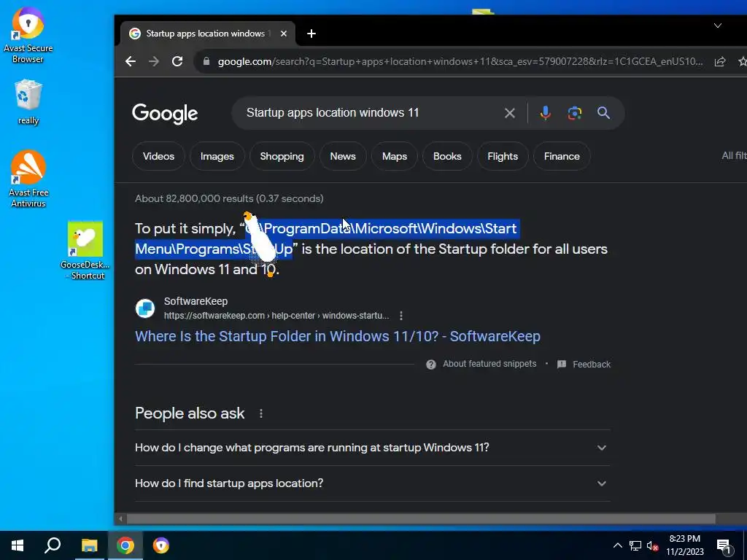
Task: Open Avast Free Antivirus desktop icon
Action: (28, 179)
